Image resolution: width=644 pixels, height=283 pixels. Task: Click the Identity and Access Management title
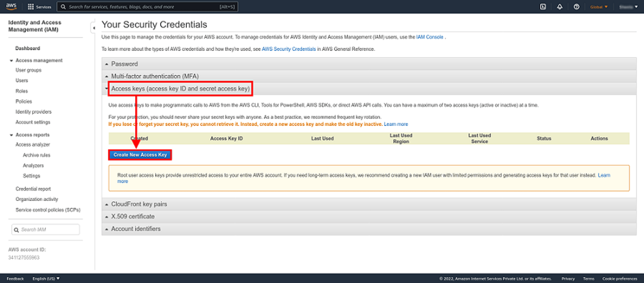coord(35,26)
